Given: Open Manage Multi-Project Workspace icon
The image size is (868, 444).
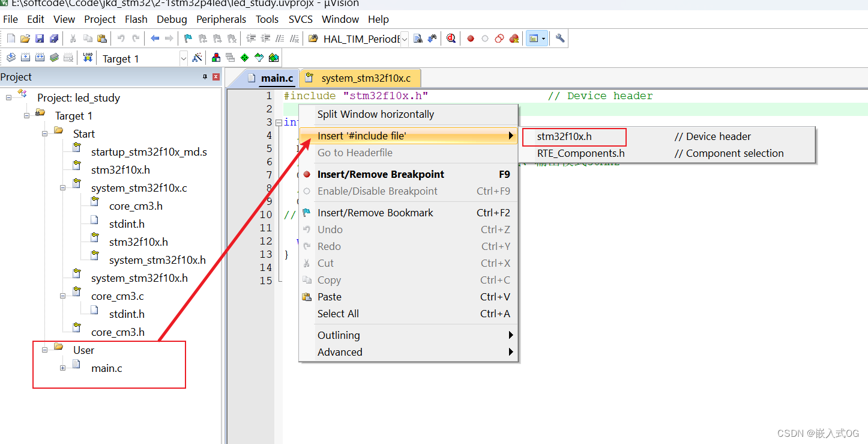Looking at the screenshot, I should point(231,58).
